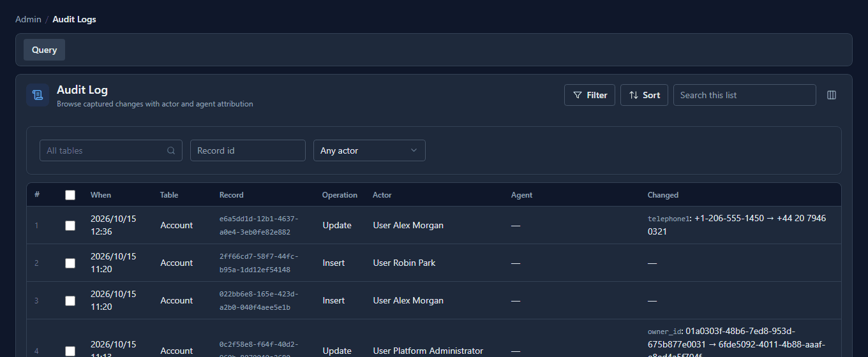This screenshot has width=868, height=357.
Task: Focus the All tables field
Action: click(x=111, y=150)
